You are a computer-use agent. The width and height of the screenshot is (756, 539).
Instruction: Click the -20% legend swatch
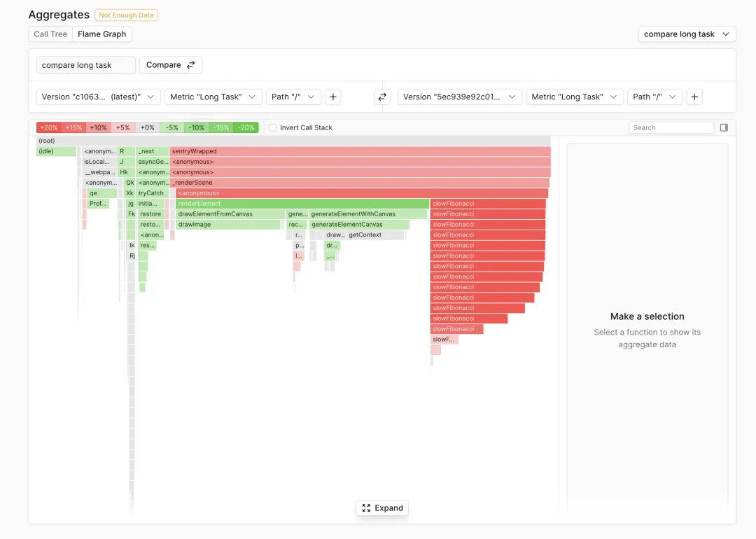point(246,127)
